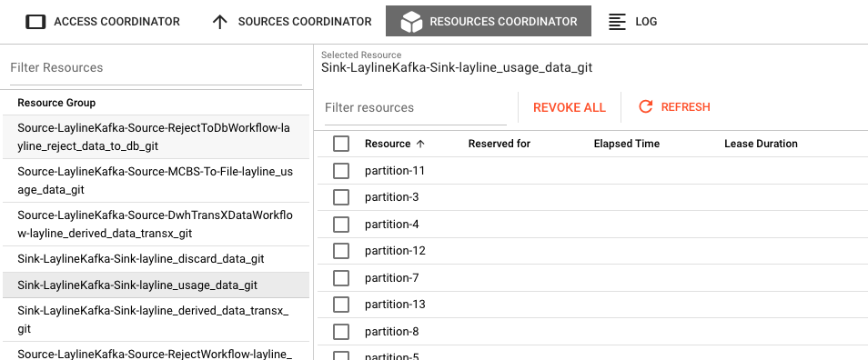Focus the Filter Resources field in left panel
The height and width of the screenshot is (360, 868).
coord(156,68)
